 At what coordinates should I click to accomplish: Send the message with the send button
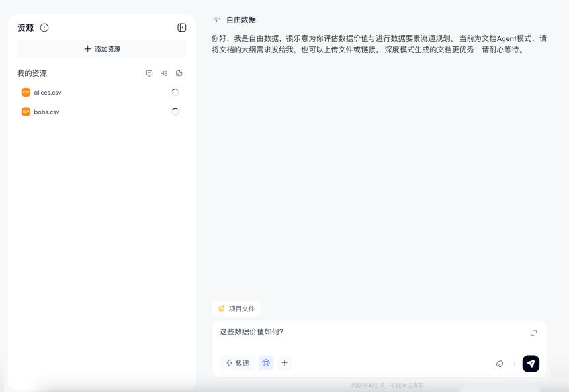pos(531,364)
